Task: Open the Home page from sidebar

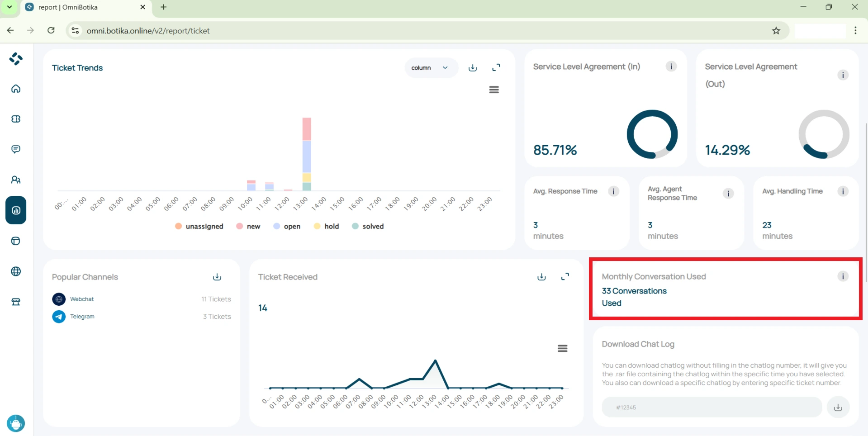Action: pyautogui.click(x=16, y=89)
